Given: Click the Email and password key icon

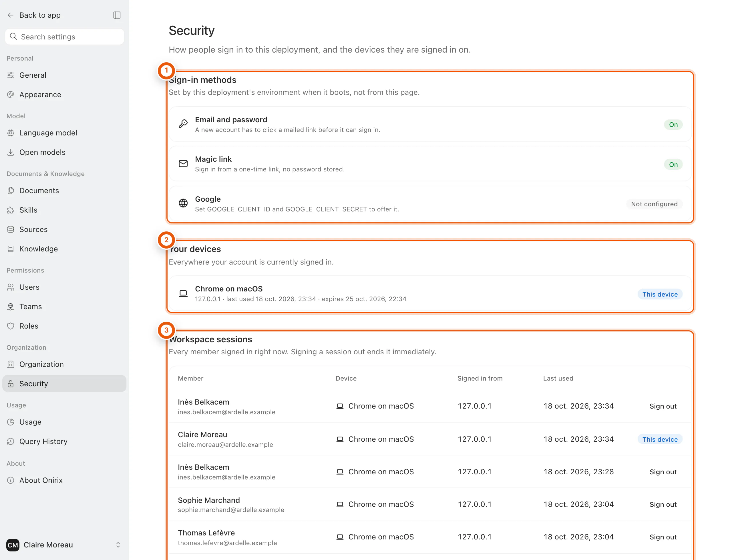Looking at the screenshot, I should (183, 124).
